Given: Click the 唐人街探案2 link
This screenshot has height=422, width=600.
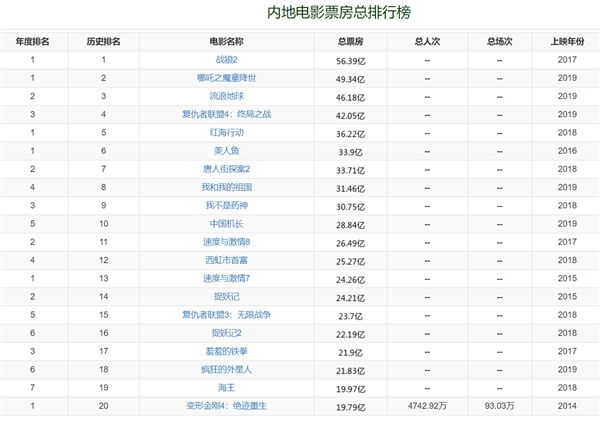Looking at the screenshot, I should pyautogui.click(x=227, y=169).
